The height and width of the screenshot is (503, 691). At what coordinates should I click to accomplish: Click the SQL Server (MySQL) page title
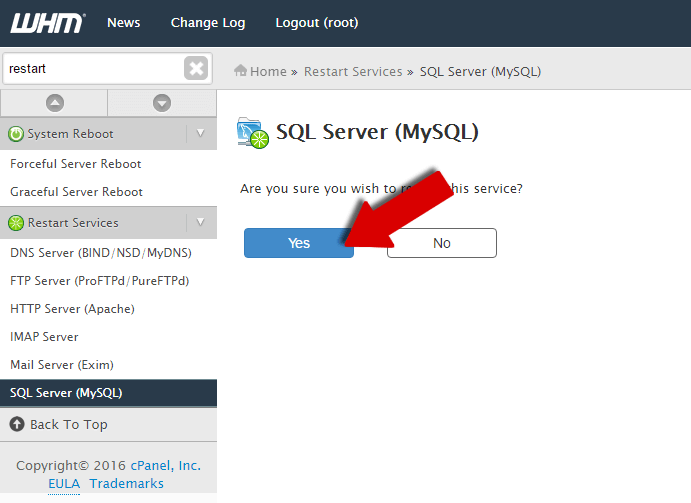pos(377,132)
